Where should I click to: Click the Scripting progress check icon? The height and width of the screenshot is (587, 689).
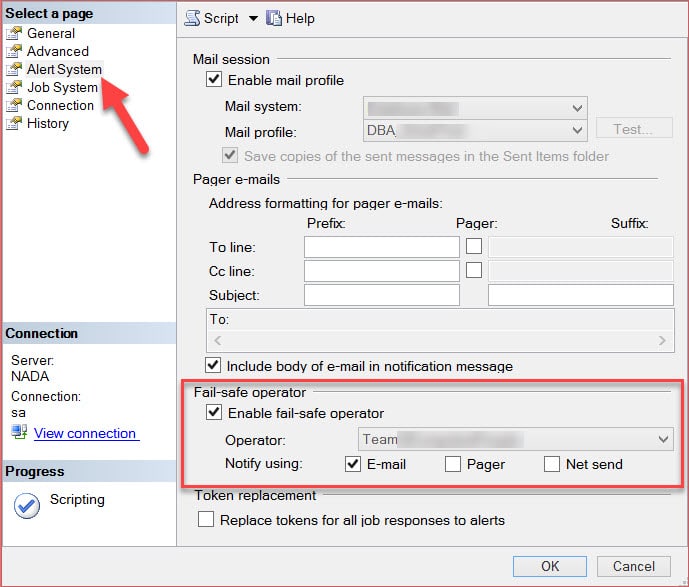[x=27, y=506]
